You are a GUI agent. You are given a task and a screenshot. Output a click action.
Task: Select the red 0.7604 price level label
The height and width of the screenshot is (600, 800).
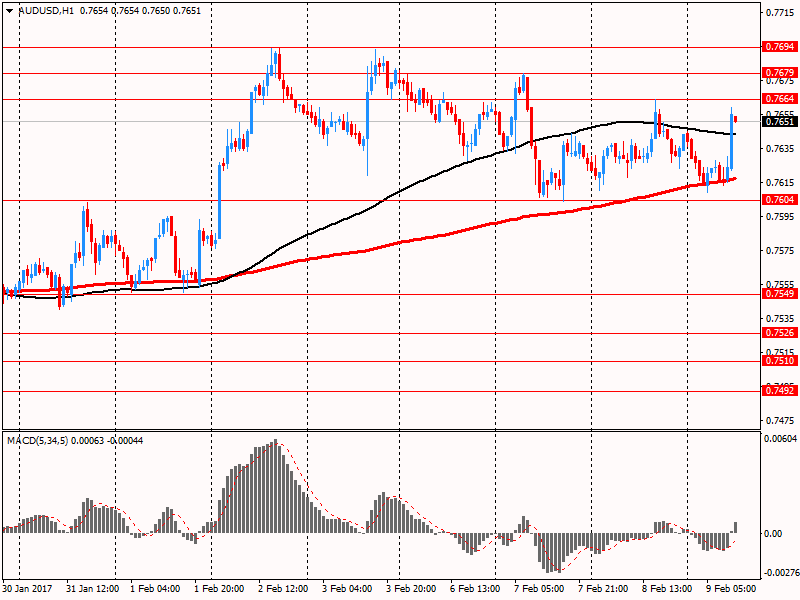pyautogui.click(x=778, y=200)
